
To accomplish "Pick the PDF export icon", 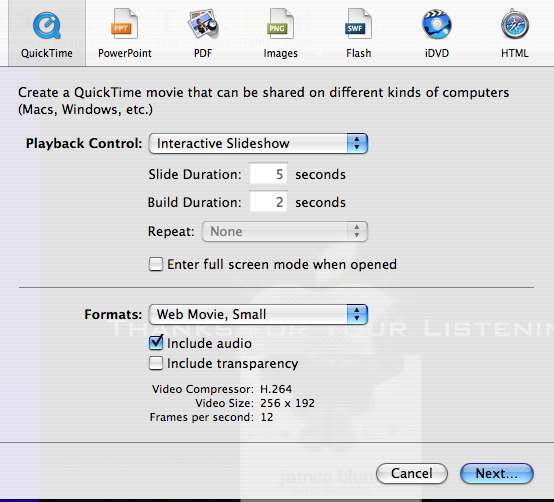I will click(x=203, y=24).
